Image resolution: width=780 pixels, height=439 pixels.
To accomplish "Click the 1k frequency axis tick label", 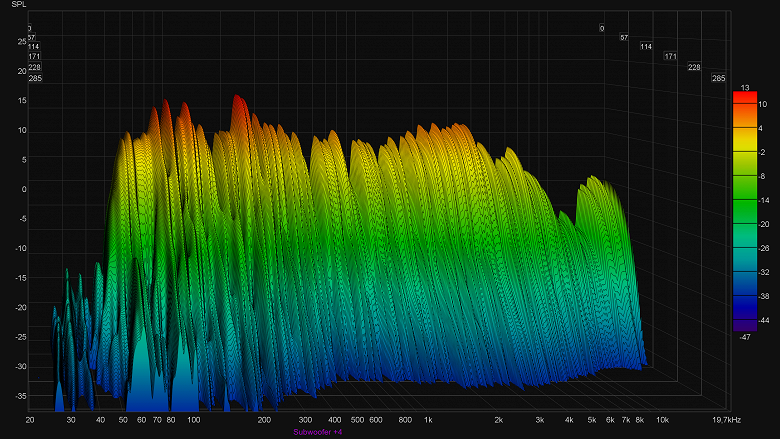I will click(428, 420).
